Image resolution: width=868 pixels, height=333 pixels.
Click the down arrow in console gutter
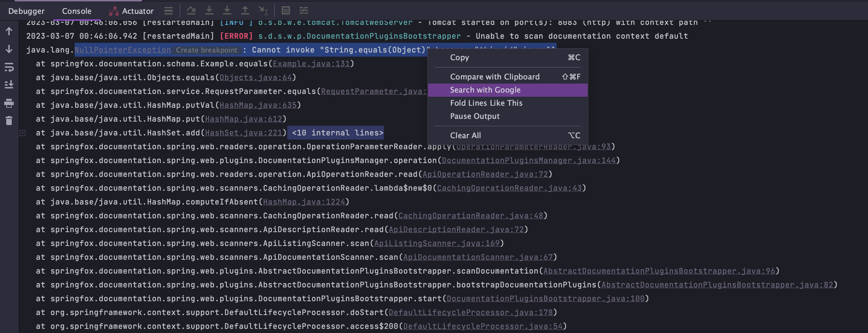point(9,49)
